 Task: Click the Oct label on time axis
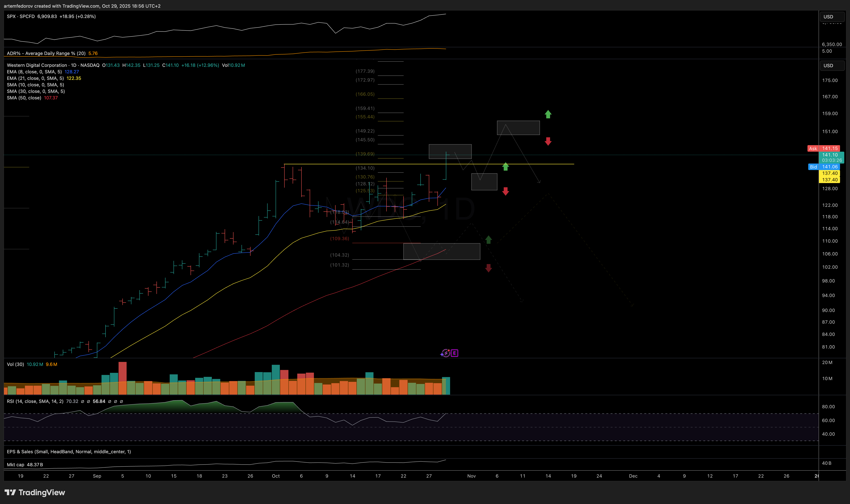276,476
